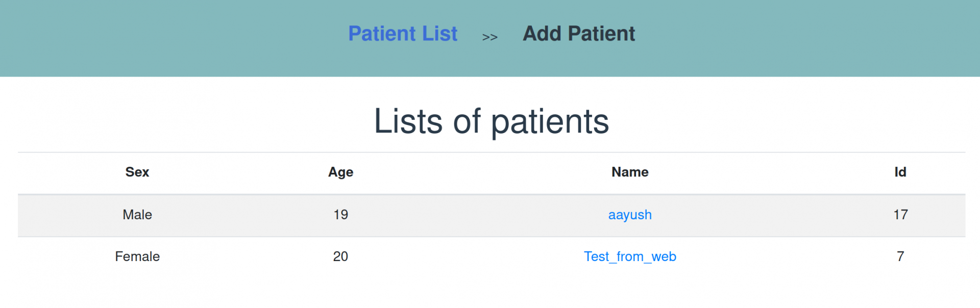Click the >> separator in navigation

pos(490,37)
